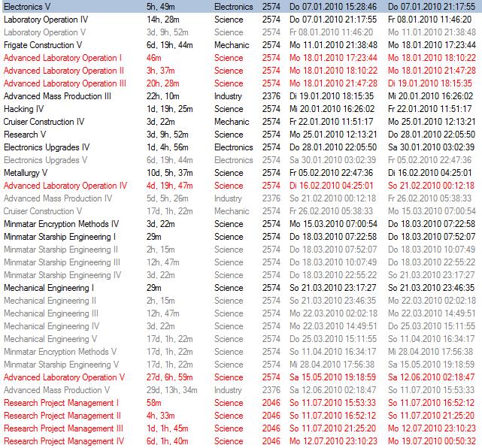Select Minmatar Encryption Methods IV row

[x=242, y=224]
